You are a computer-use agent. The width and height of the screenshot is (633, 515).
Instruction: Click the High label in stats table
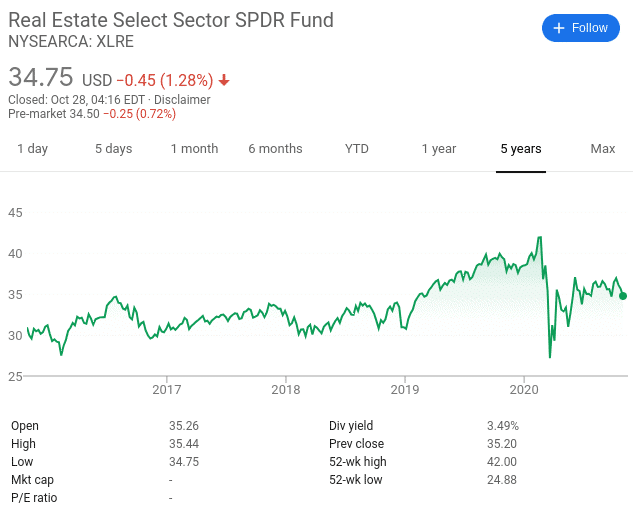coord(23,444)
